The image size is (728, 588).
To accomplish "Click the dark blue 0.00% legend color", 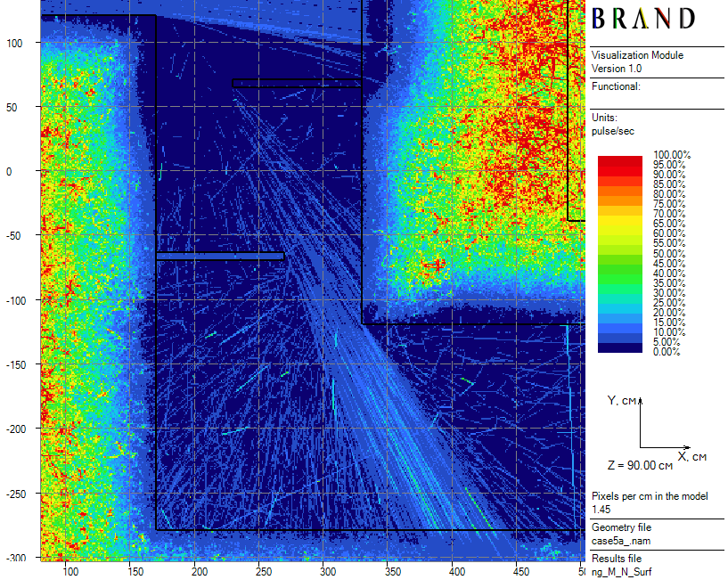I will point(620,348).
